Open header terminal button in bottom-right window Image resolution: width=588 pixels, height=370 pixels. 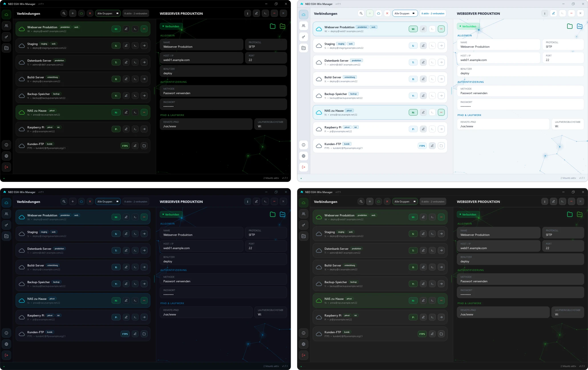pyautogui.click(x=562, y=202)
